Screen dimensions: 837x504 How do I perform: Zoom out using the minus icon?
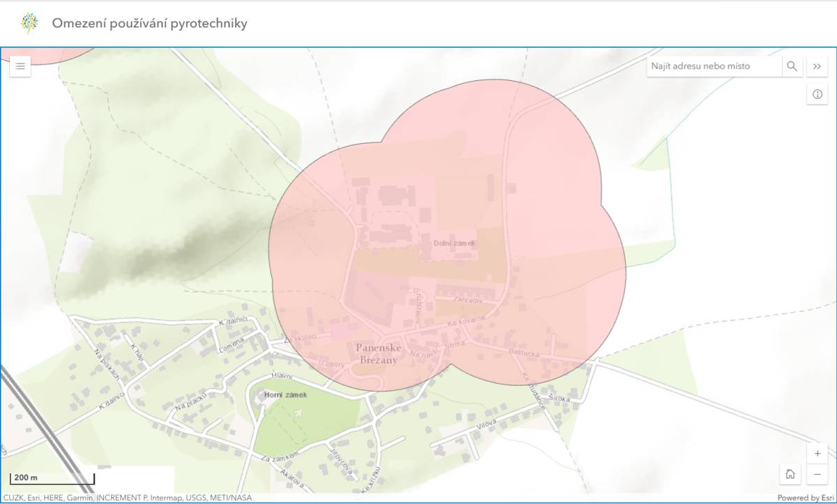[x=817, y=474]
